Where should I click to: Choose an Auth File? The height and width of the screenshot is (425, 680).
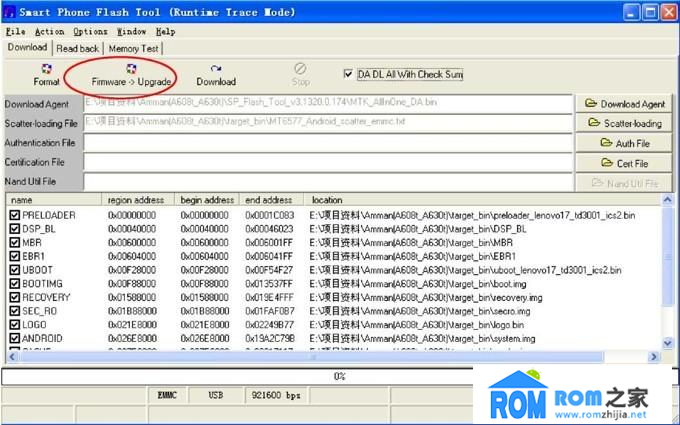pyautogui.click(x=626, y=143)
